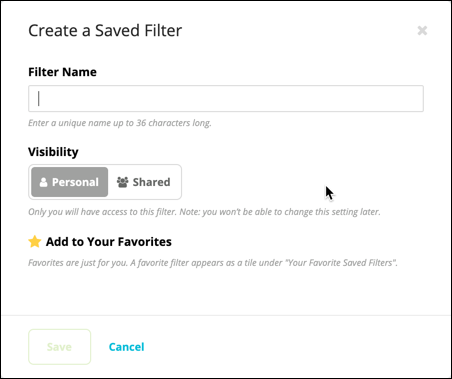Click the disabled Save button
The height and width of the screenshot is (379, 452).
(60, 347)
